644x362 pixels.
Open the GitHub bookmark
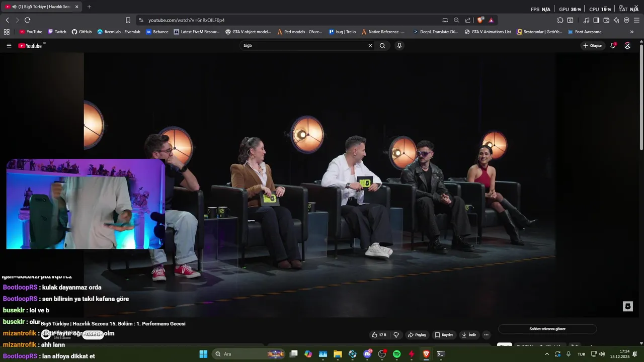pyautogui.click(x=82, y=32)
